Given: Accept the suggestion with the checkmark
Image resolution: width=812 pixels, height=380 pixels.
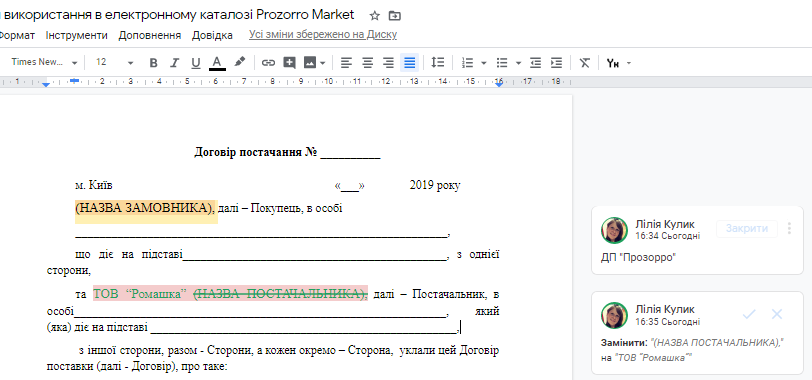Looking at the screenshot, I should [x=749, y=314].
